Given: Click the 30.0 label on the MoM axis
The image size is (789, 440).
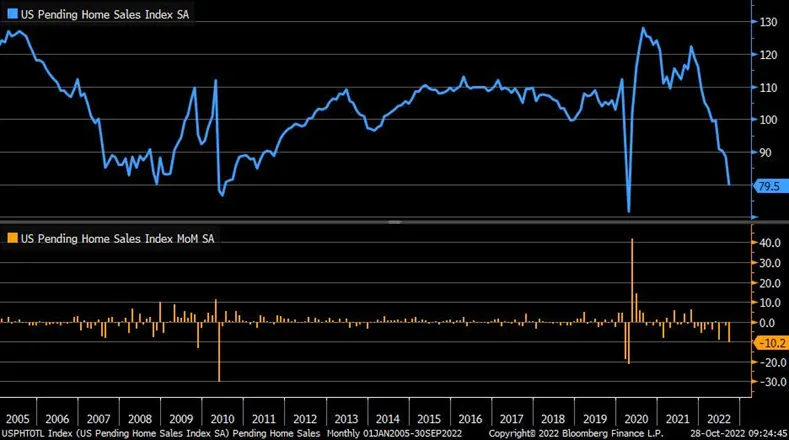Looking at the screenshot, I should coord(770,263).
